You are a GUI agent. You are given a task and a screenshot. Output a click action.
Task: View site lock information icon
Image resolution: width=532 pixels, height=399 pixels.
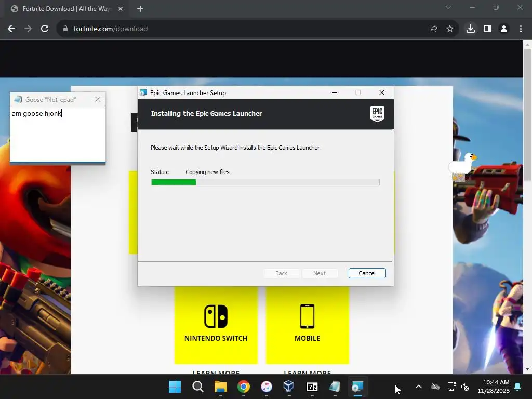[x=65, y=29]
